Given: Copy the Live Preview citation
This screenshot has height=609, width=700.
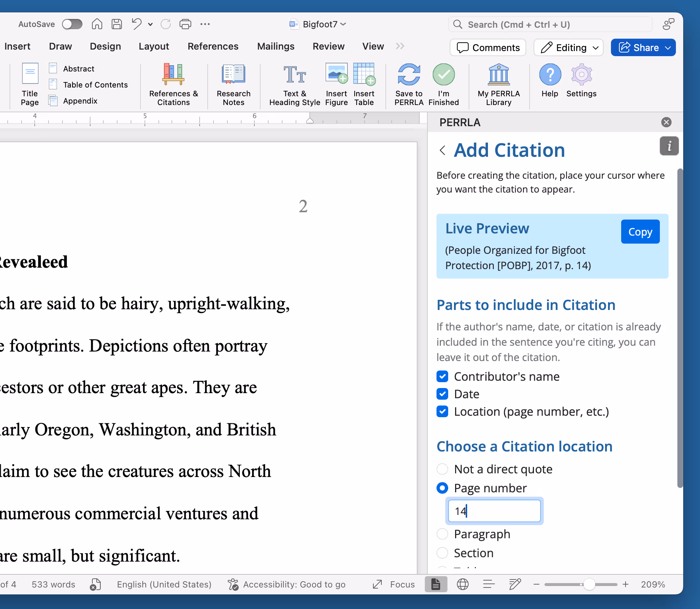Looking at the screenshot, I should tap(640, 232).
